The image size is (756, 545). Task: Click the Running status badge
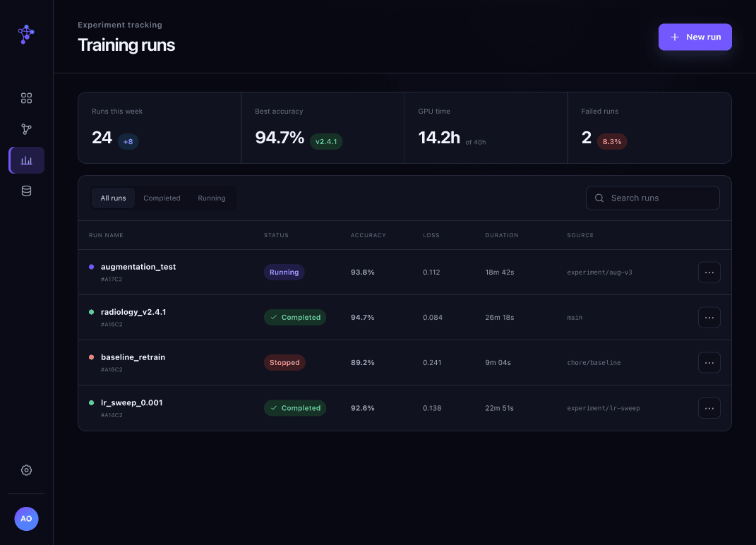coord(284,272)
